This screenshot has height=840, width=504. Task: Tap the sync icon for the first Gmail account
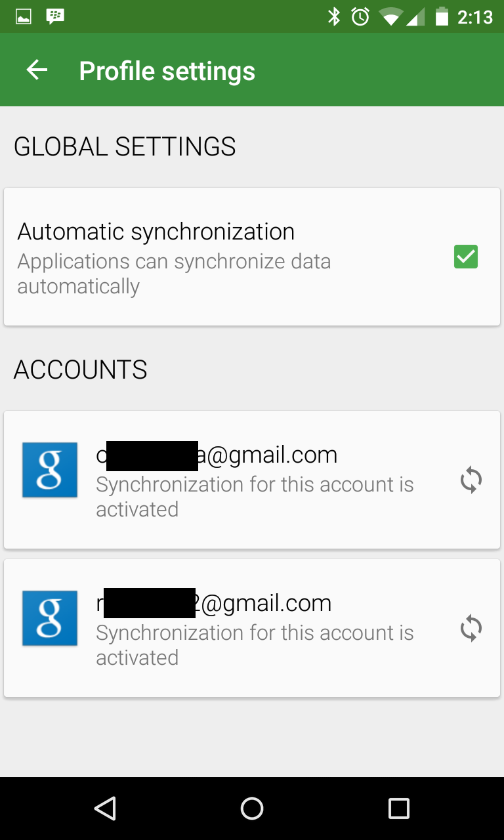471,480
